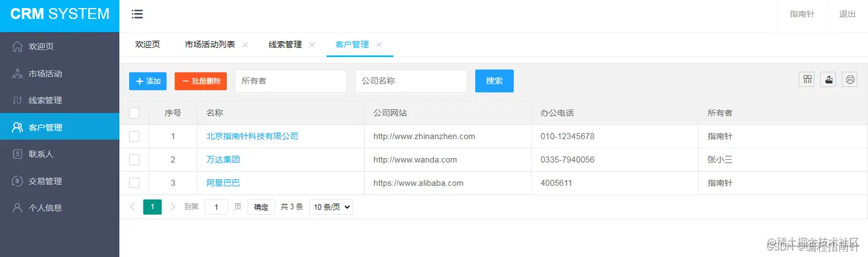Close the 线索管理 tab

(312, 44)
